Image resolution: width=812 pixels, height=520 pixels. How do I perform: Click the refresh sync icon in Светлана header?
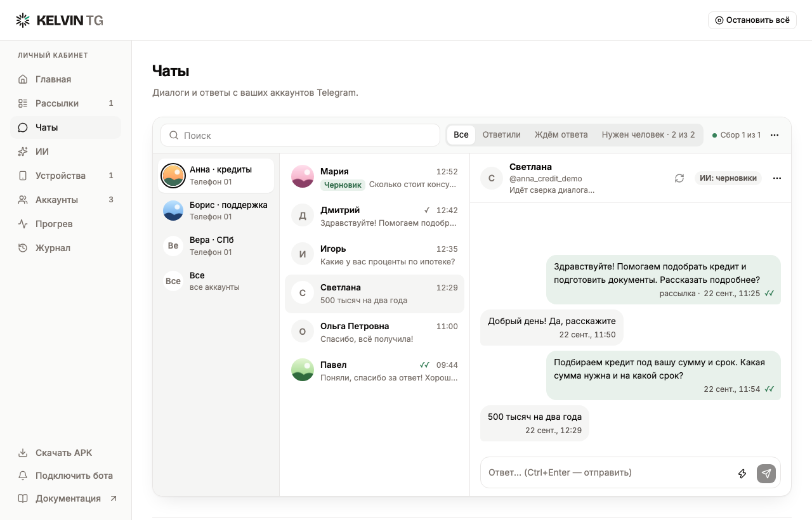(679, 178)
